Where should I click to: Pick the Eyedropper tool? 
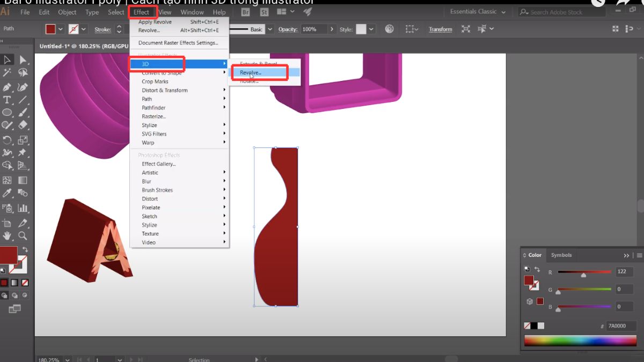tap(8, 194)
